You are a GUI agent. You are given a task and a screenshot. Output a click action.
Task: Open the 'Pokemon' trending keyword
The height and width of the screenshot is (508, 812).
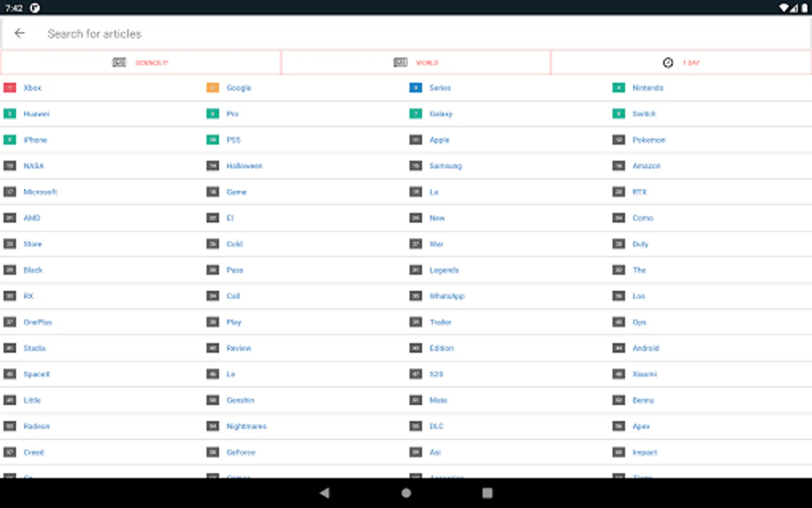[x=649, y=139]
